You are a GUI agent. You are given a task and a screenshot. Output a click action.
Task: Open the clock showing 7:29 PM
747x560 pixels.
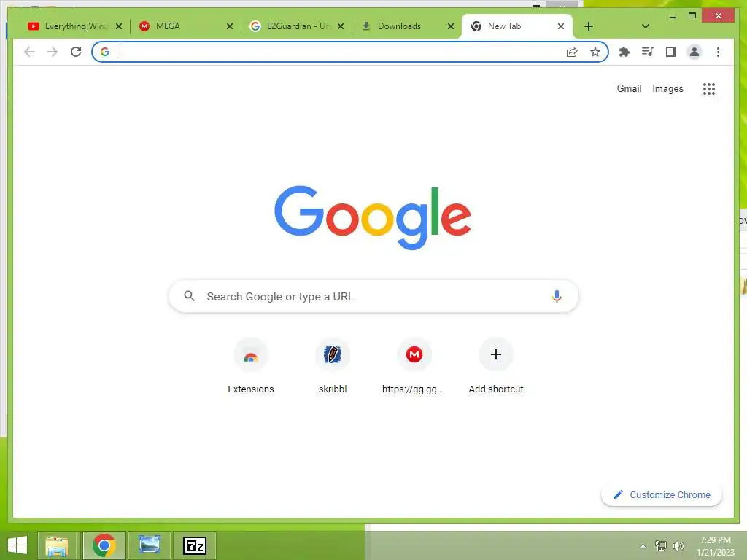click(716, 546)
